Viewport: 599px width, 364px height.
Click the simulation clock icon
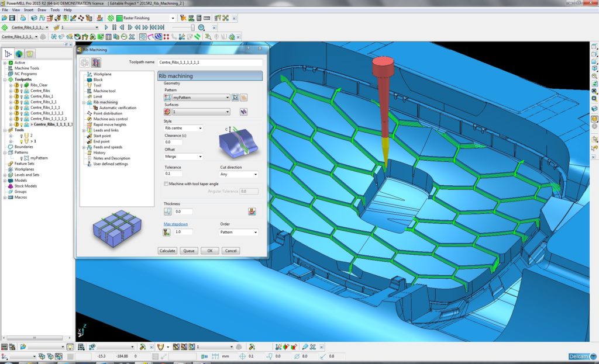(201, 27)
